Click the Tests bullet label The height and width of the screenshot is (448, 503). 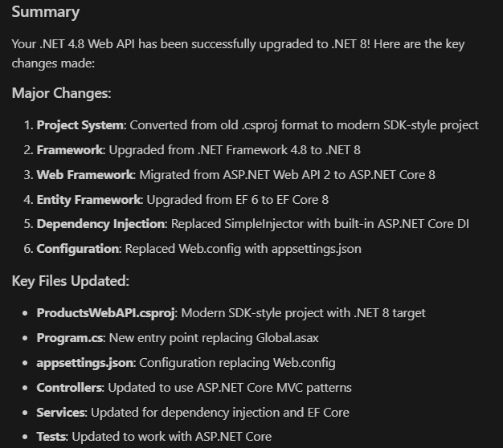click(x=51, y=437)
